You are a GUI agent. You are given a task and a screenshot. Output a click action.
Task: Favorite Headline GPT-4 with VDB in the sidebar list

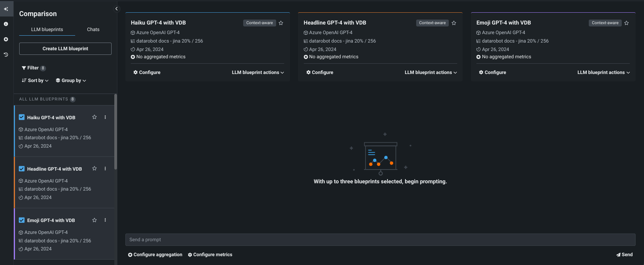pyautogui.click(x=94, y=169)
